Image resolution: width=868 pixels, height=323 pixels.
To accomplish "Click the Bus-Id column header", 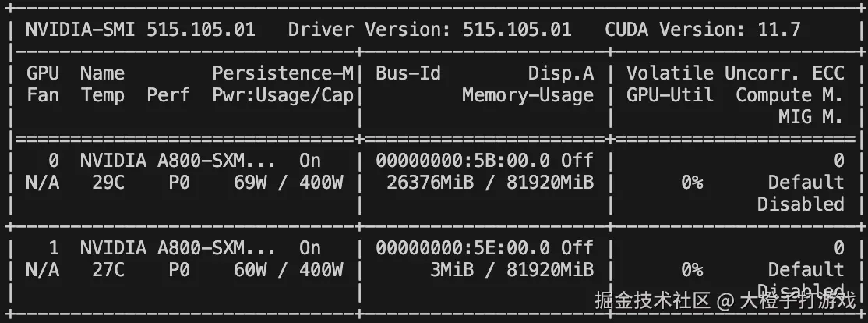I will click(x=408, y=73).
